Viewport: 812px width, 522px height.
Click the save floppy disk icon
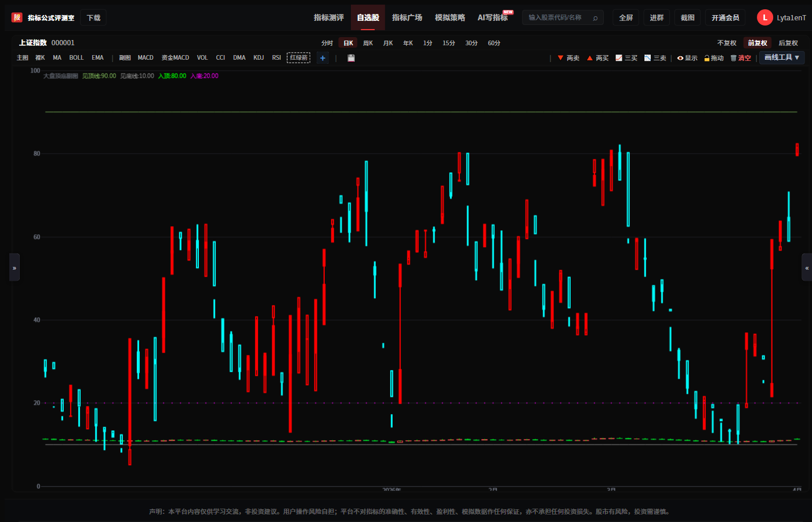pos(351,58)
